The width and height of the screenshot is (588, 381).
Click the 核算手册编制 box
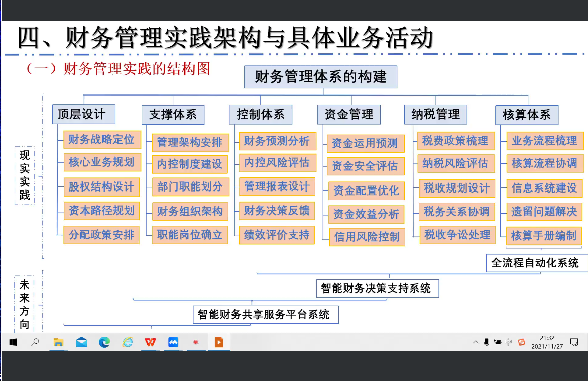544,235
